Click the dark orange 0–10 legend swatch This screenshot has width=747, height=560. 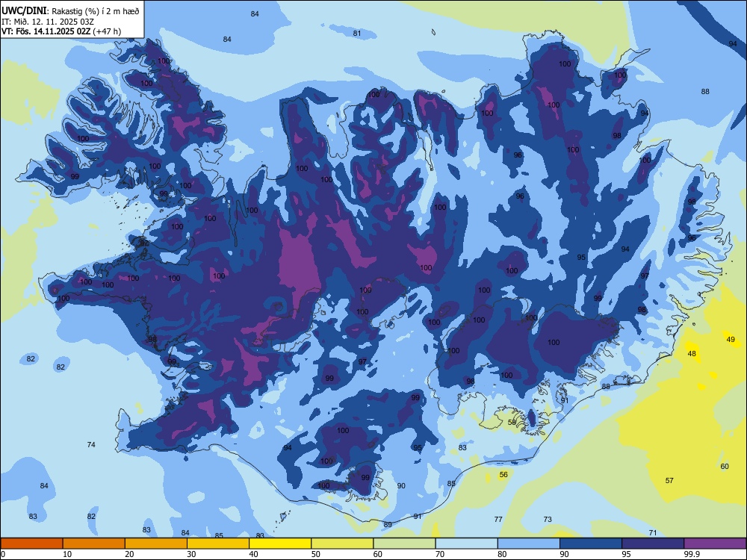pyautogui.click(x=31, y=544)
